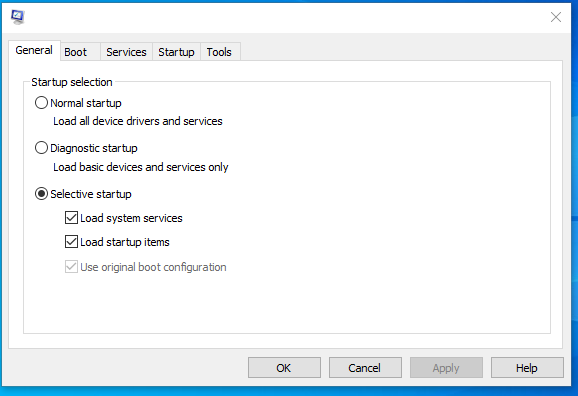
Task: Click 'Load all device drivers and services' text
Action: coord(138,121)
